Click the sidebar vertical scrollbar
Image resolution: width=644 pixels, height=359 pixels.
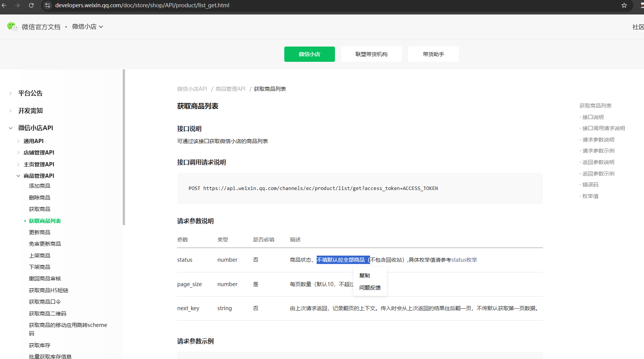click(x=124, y=147)
